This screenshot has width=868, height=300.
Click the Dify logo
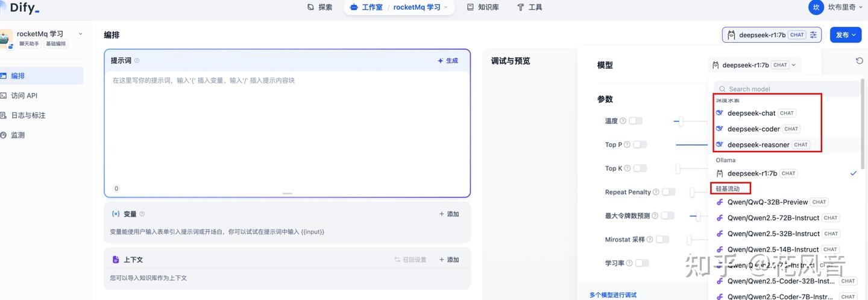(20, 8)
